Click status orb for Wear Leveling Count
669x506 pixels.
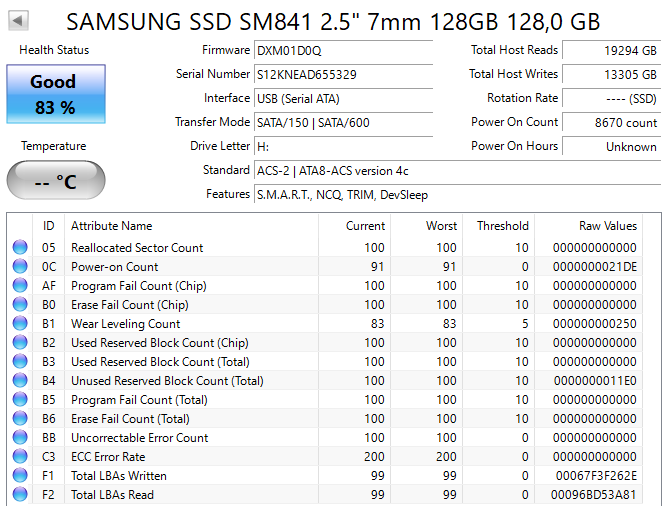point(20,324)
